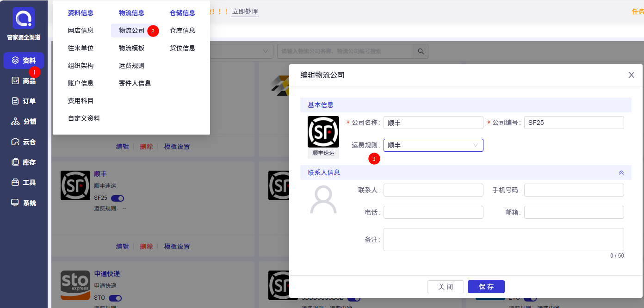Open the 库存 sidebar section
The height and width of the screenshot is (308, 644).
[x=24, y=162]
